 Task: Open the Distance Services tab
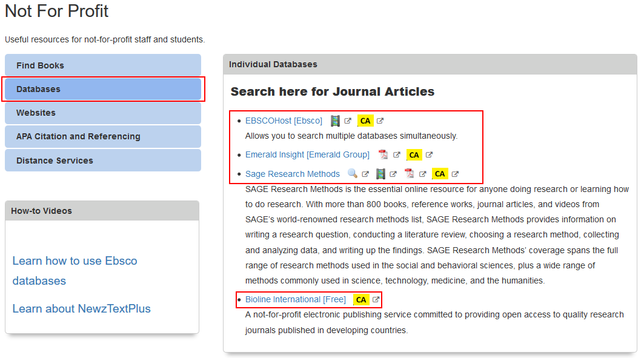103,161
